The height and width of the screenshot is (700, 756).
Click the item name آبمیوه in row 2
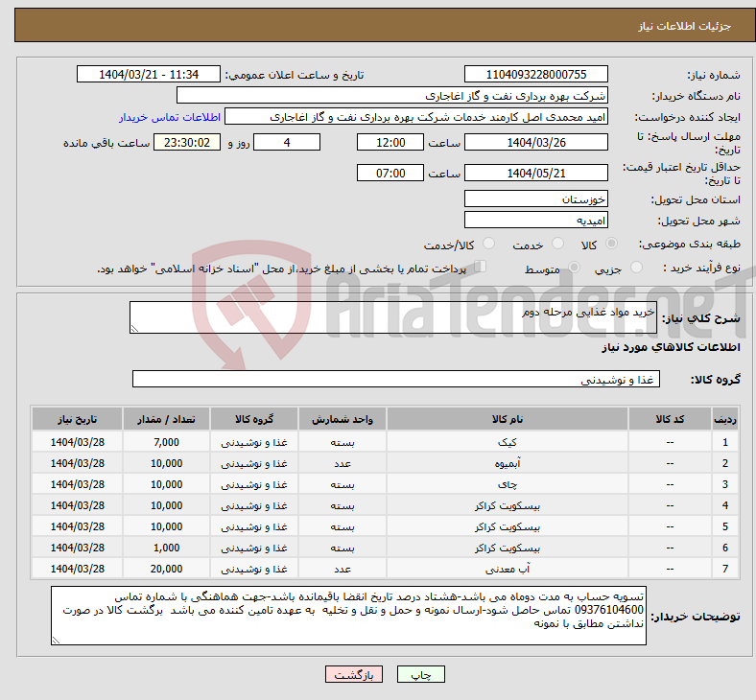[x=508, y=463]
